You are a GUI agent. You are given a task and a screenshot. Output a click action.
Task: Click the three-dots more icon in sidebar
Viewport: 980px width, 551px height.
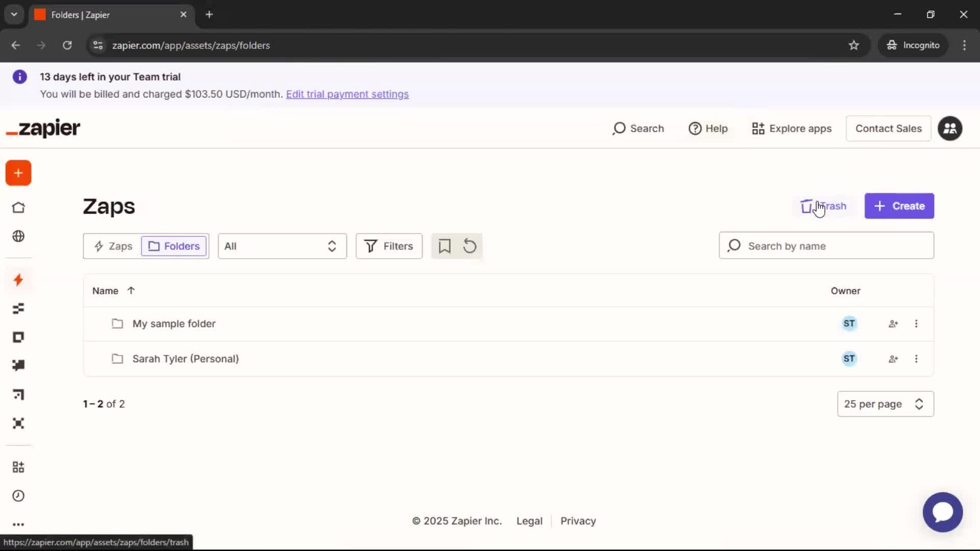point(18,524)
